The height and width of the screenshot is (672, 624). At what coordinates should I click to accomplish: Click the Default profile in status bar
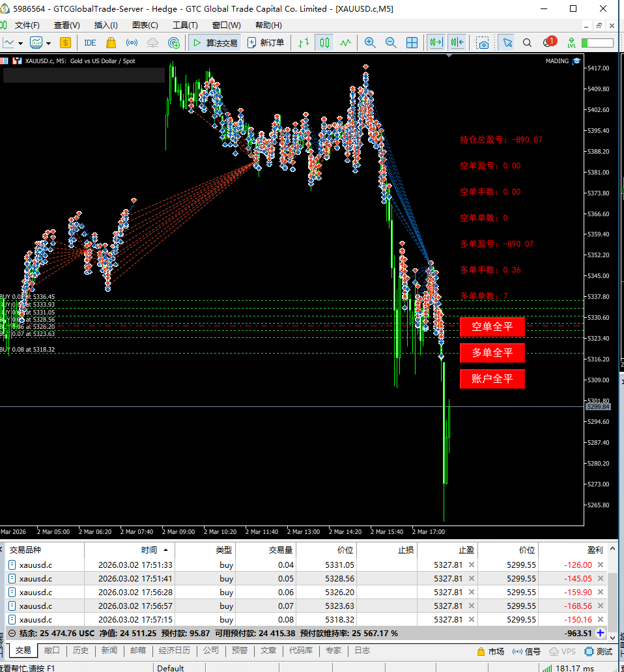click(171, 667)
